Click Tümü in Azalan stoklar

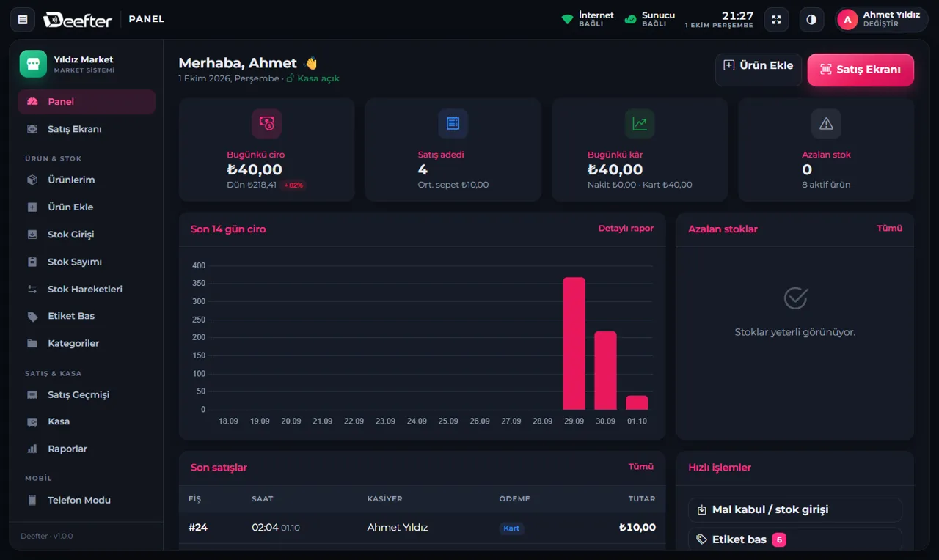pos(890,229)
